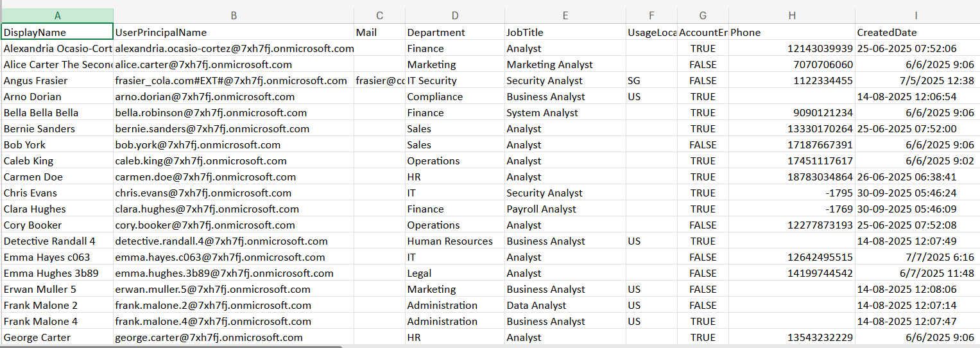The height and width of the screenshot is (348, 980).
Task: Select the entire column H
Action: pyautogui.click(x=792, y=15)
